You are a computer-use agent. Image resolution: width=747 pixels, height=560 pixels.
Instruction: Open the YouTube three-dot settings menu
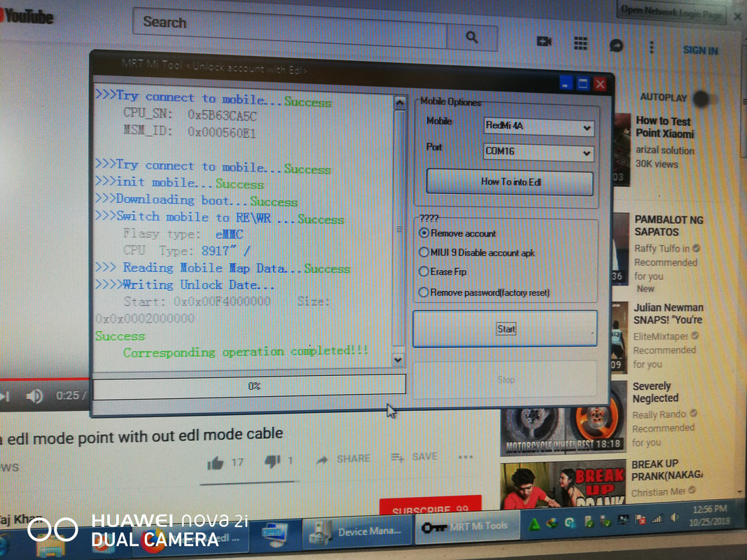pos(651,47)
